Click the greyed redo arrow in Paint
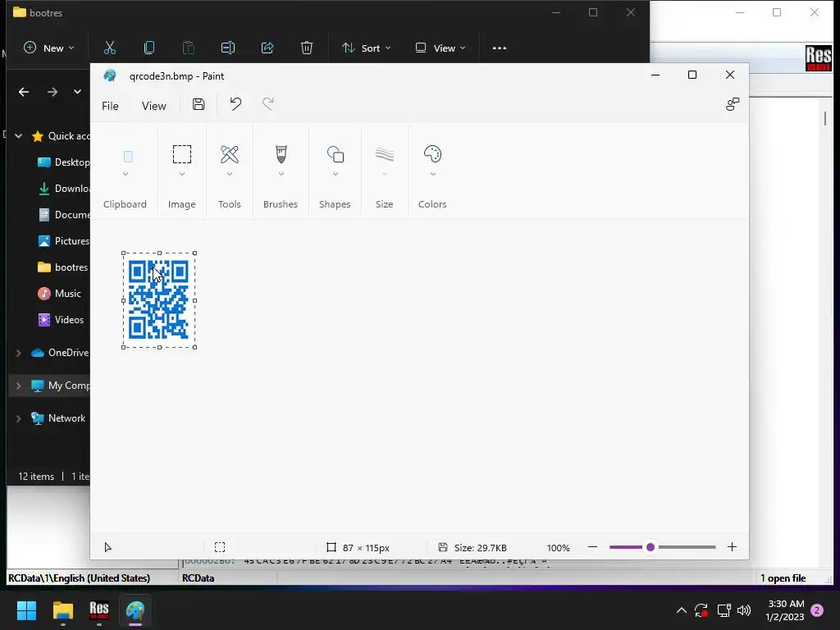 pos(268,104)
